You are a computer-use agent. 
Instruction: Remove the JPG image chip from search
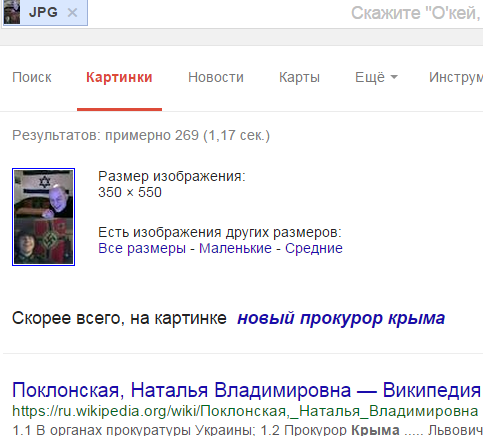point(72,13)
